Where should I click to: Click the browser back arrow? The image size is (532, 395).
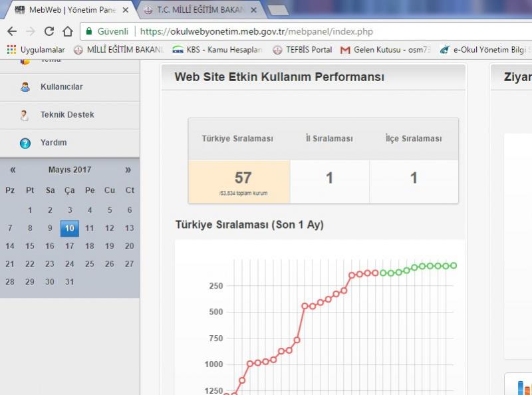click(12, 31)
